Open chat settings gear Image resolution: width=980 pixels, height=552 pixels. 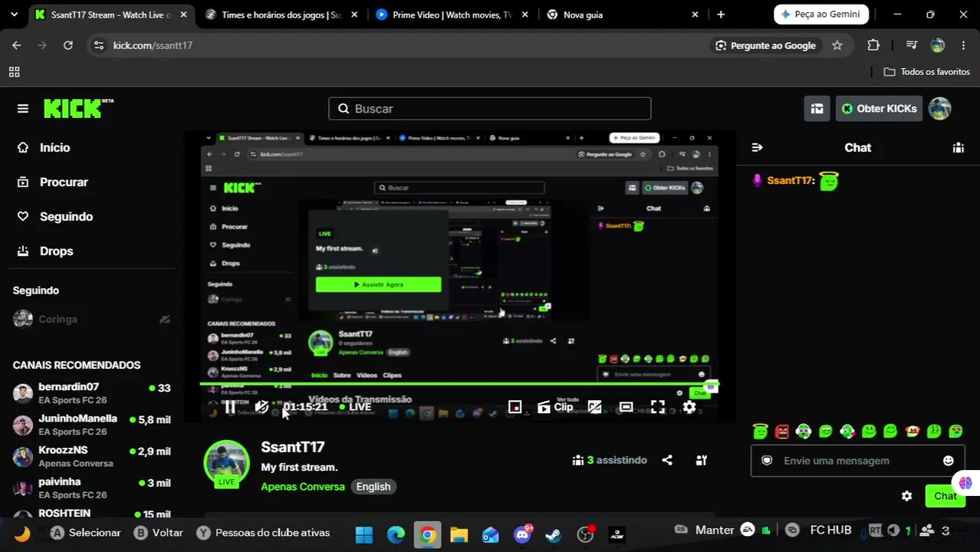coord(907,496)
